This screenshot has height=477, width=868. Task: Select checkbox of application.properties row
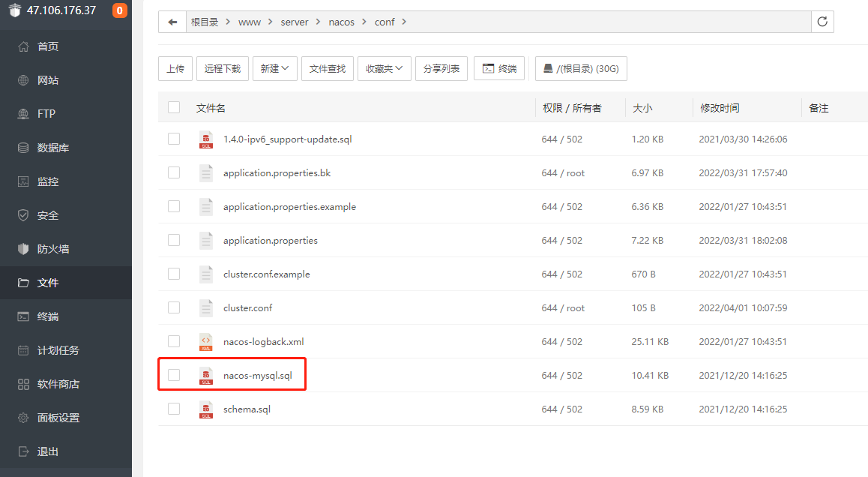tap(174, 241)
